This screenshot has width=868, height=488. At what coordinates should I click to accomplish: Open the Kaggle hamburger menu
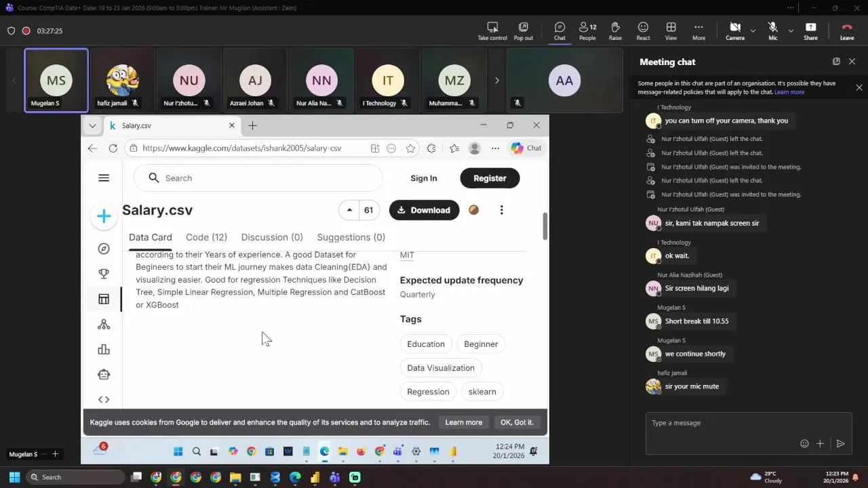104,178
